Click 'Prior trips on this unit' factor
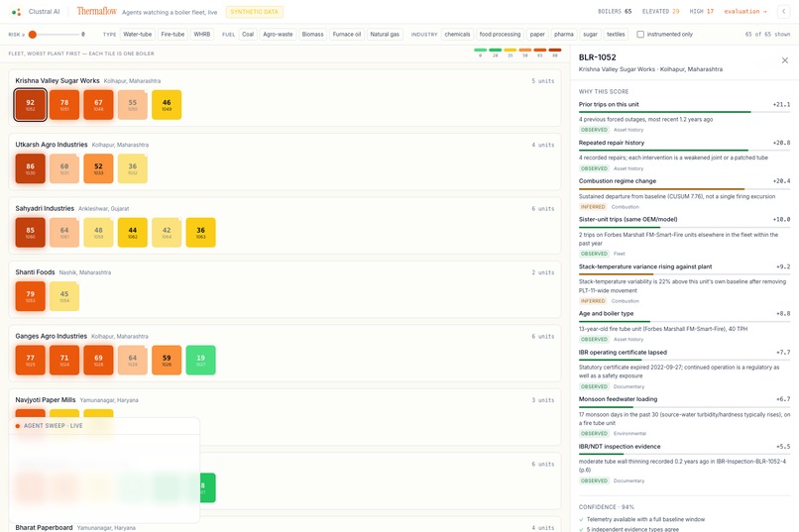 (609, 104)
